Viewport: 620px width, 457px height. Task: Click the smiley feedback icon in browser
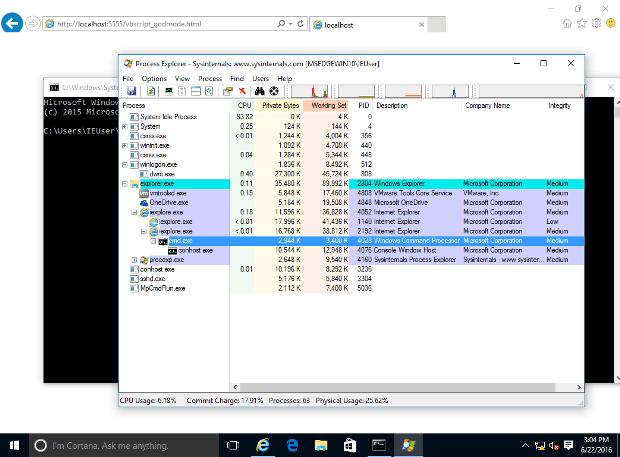click(x=611, y=23)
